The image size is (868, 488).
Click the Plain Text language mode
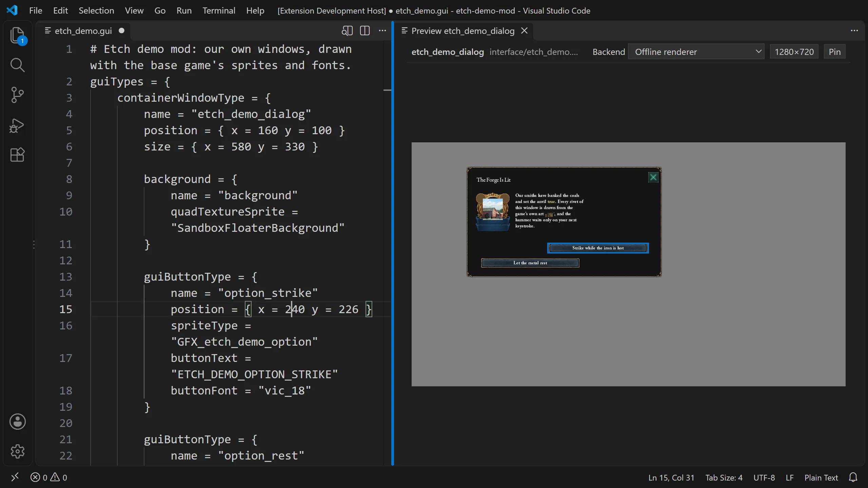[821, 477]
